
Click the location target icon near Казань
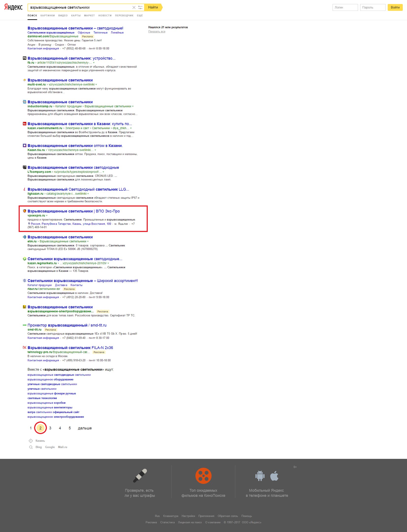pyautogui.click(x=31, y=441)
